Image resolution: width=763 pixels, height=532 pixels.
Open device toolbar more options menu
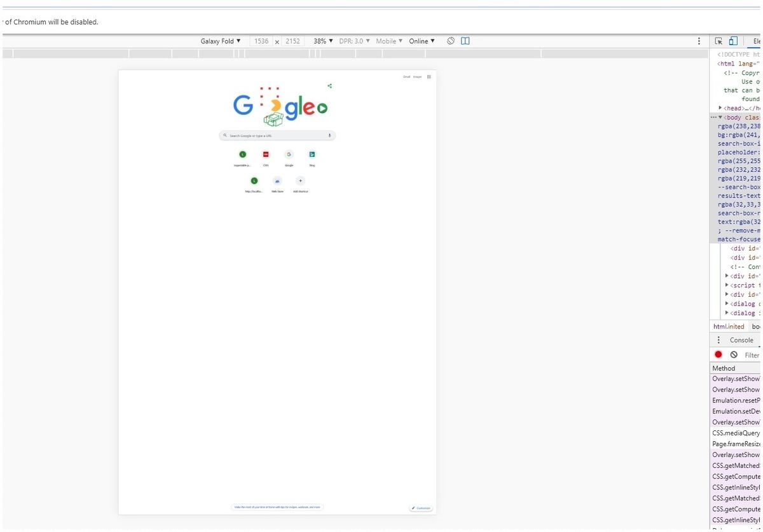[699, 41]
